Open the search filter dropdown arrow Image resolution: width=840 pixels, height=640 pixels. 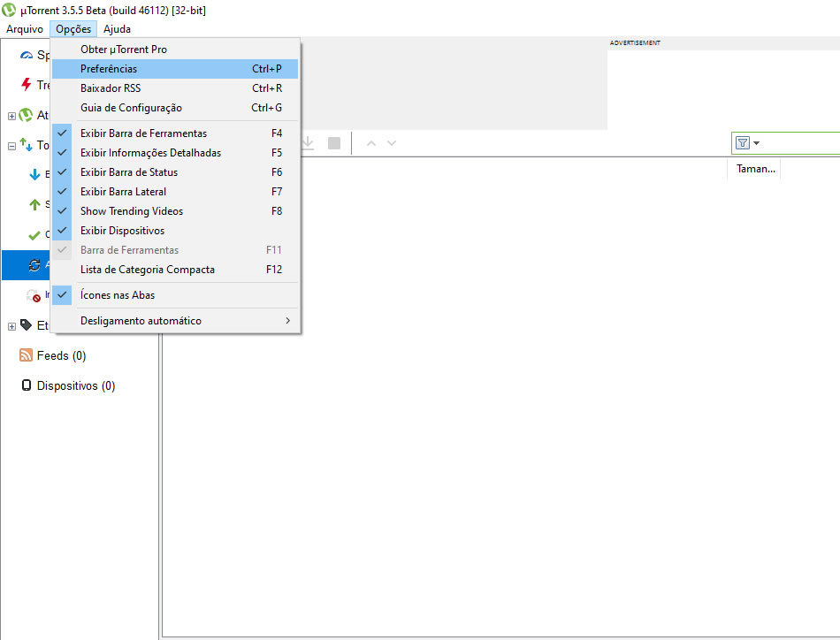tap(757, 143)
